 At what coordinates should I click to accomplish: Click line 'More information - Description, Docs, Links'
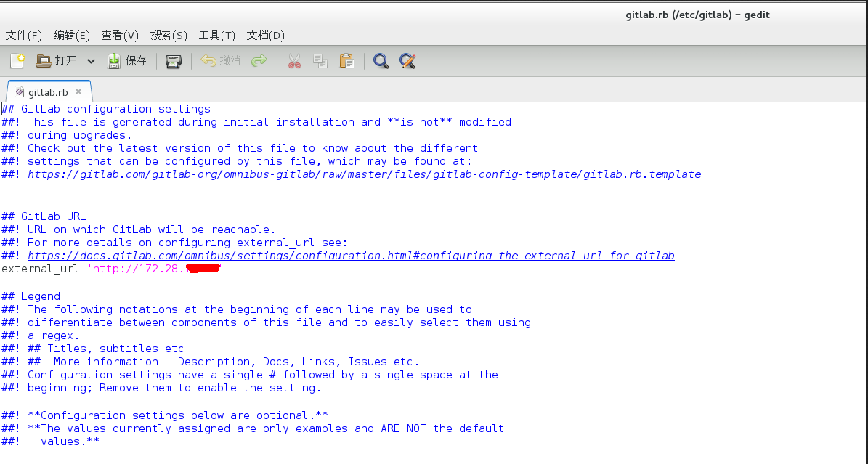[211, 362]
